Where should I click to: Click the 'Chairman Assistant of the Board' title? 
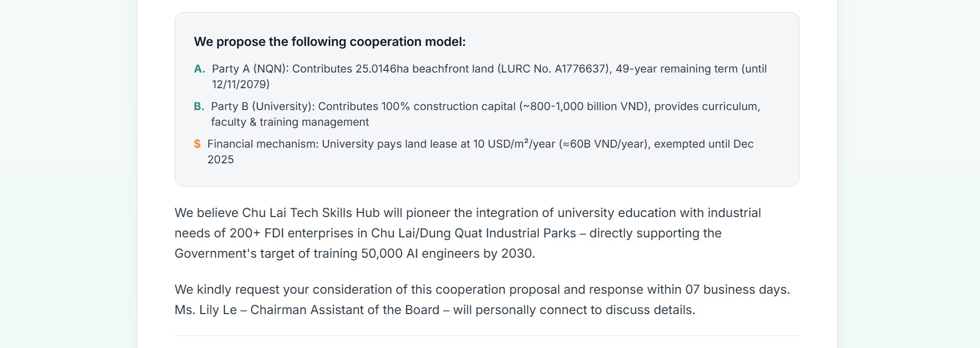[344, 310]
